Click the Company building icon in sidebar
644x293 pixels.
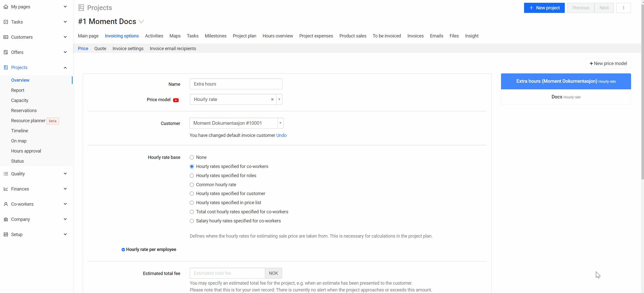[6, 219]
